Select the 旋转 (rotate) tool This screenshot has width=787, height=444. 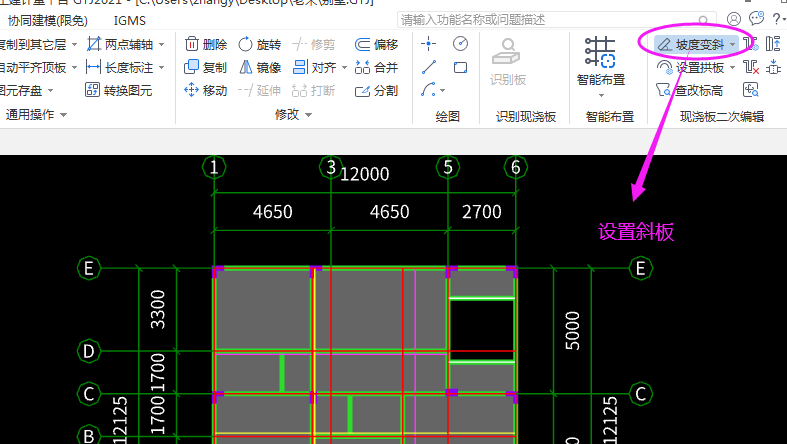tap(259, 44)
